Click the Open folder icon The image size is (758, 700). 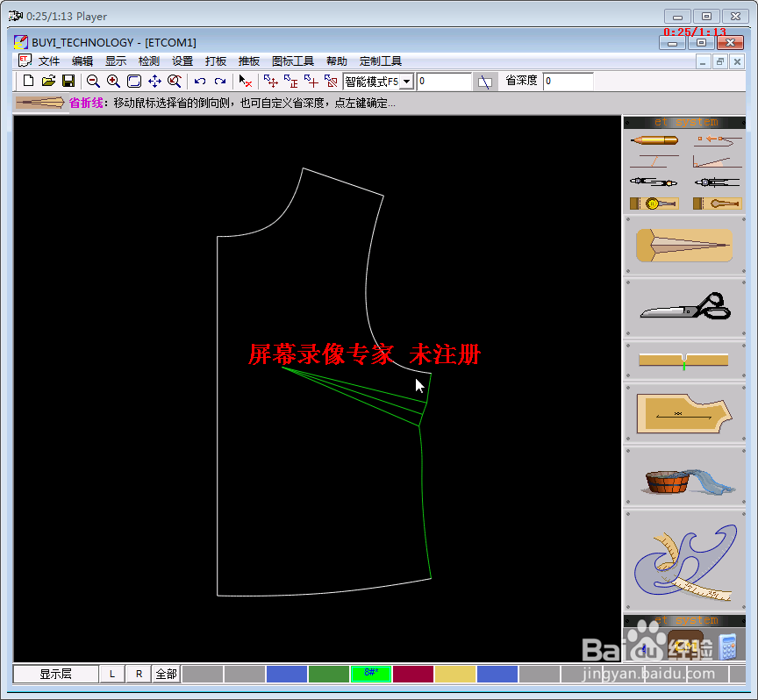(x=48, y=82)
